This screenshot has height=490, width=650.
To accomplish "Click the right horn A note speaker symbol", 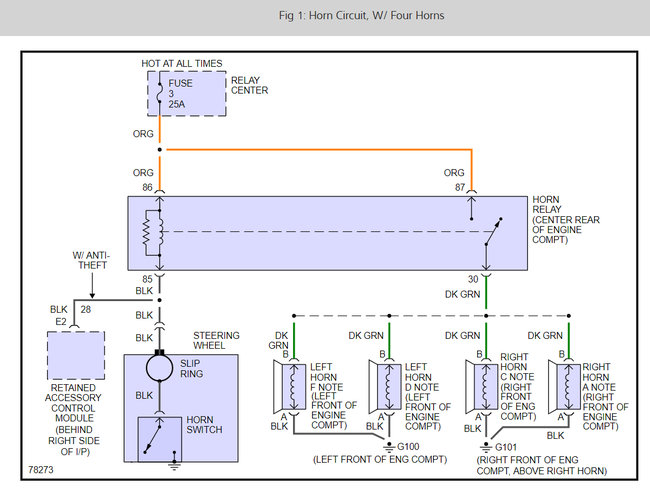I will pos(565,386).
